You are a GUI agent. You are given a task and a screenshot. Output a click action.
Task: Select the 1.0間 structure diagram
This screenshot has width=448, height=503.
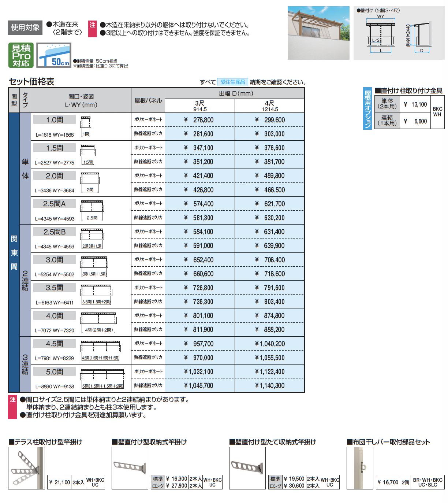pyautogui.click(x=86, y=126)
